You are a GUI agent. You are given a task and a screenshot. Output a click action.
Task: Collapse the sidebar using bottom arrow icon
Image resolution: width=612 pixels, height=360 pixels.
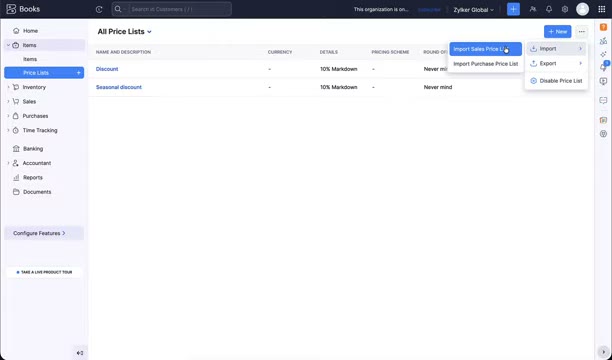click(80, 353)
